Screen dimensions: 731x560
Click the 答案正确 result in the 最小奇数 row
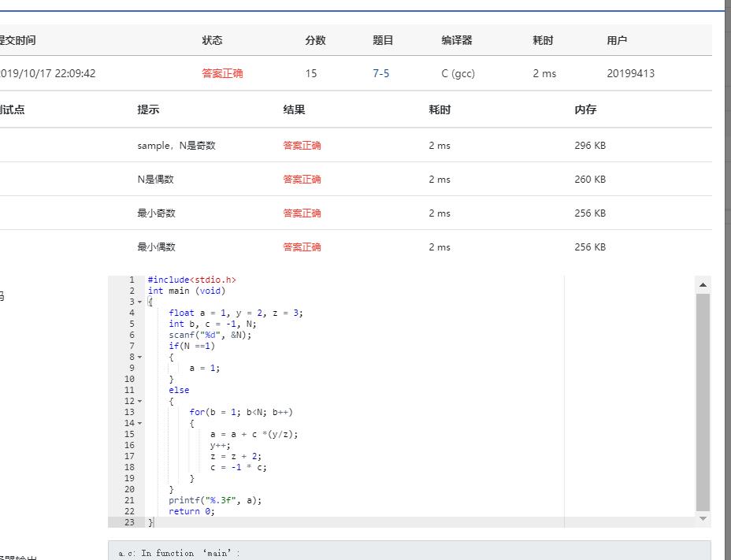click(302, 213)
